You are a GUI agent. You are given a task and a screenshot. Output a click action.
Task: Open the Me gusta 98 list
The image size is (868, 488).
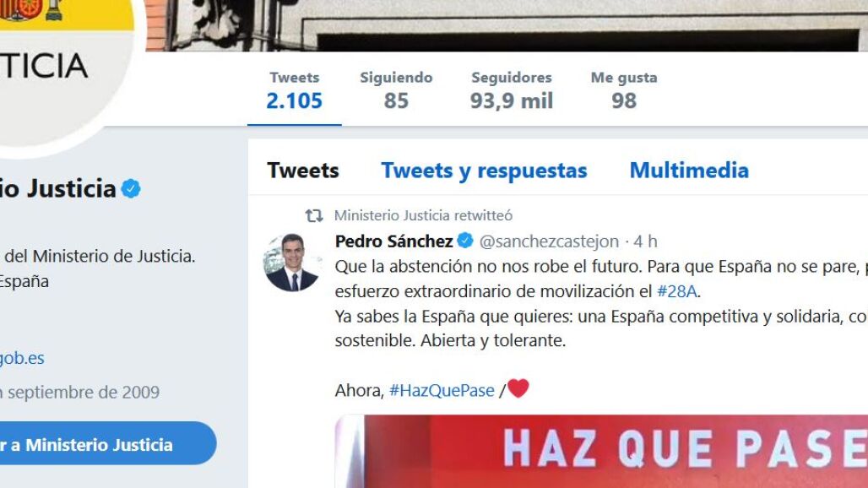coord(624,90)
